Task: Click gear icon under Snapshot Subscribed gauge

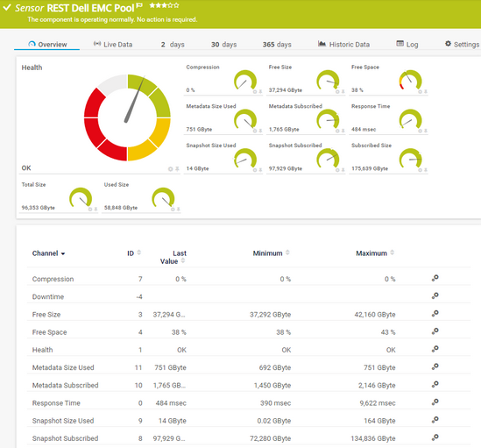Action: click(337, 170)
